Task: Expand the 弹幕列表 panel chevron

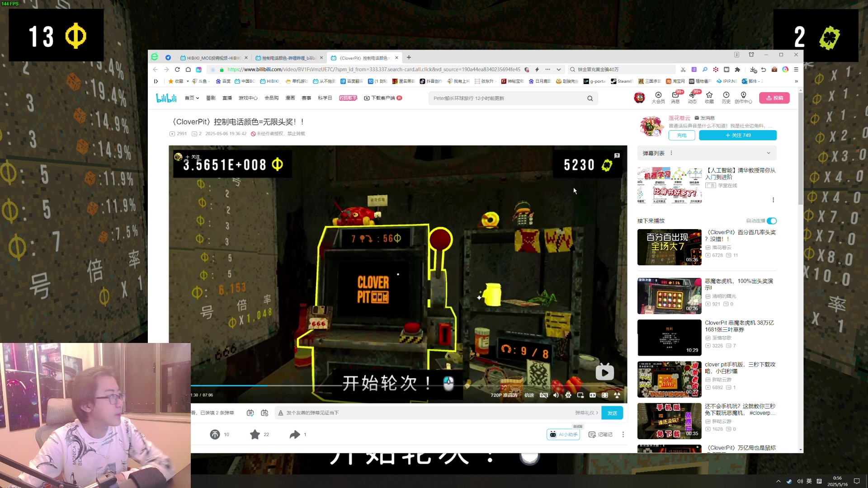Action: [769, 153]
